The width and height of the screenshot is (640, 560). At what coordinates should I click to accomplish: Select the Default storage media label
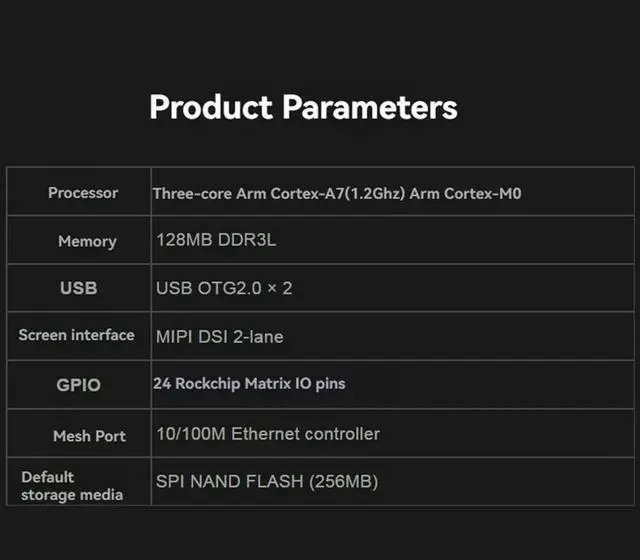(72, 485)
